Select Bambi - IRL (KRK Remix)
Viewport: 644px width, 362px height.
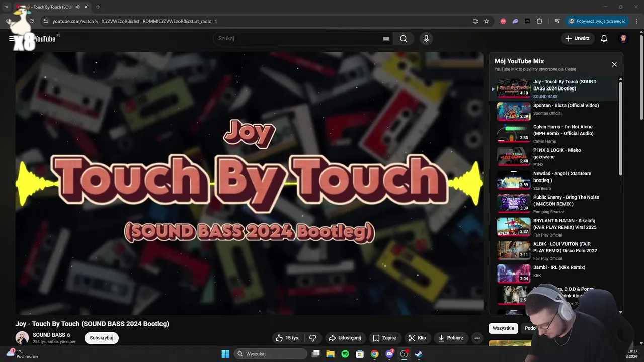pos(553,274)
